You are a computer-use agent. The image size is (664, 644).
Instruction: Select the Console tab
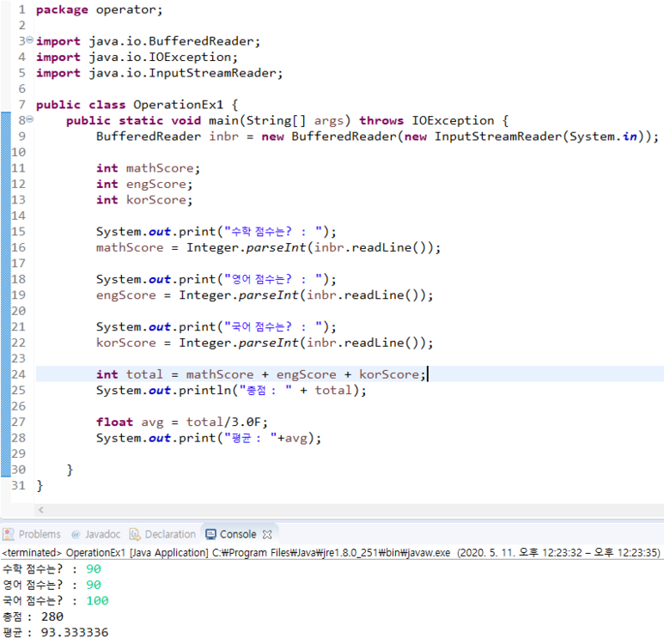pyautogui.click(x=238, y=534)
